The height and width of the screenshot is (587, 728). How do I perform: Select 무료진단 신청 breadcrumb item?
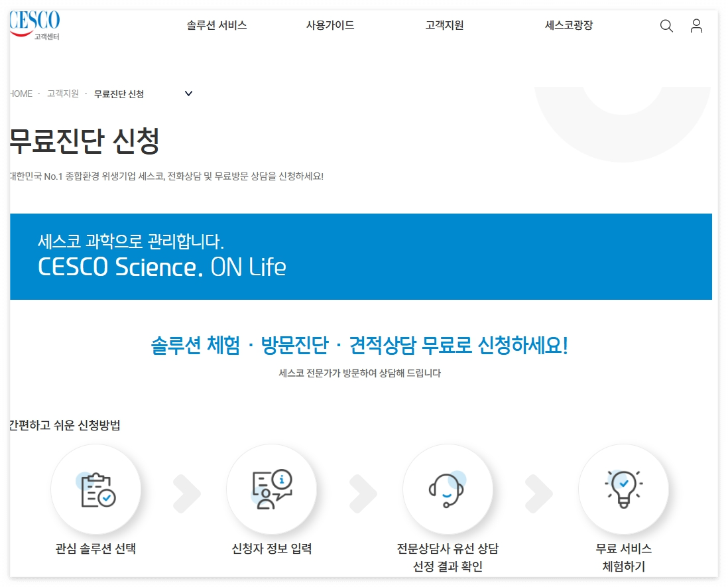point(119,94)
